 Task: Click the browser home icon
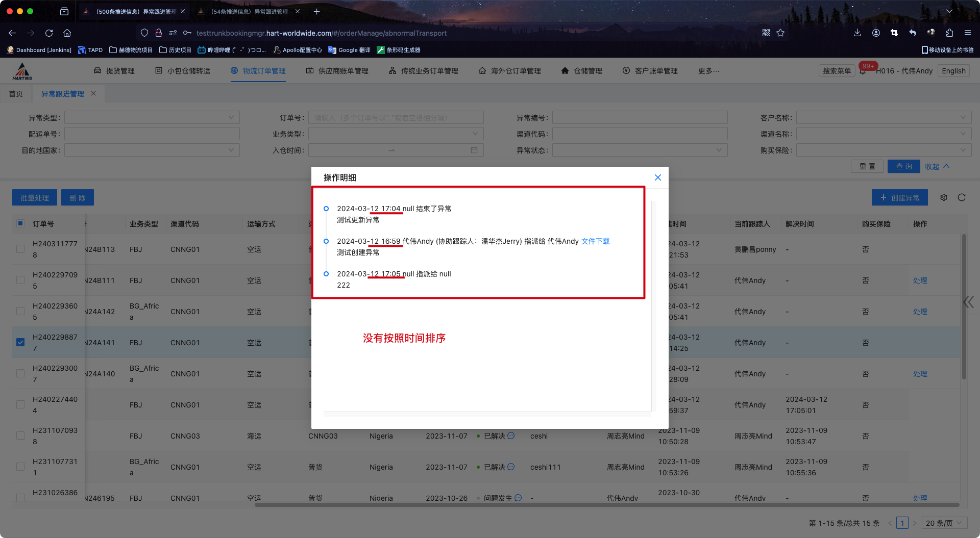pos(67,33)
